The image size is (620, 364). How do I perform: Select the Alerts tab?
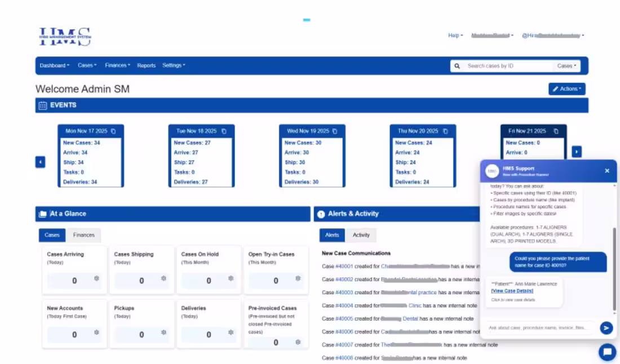click(x=332, y=235)
